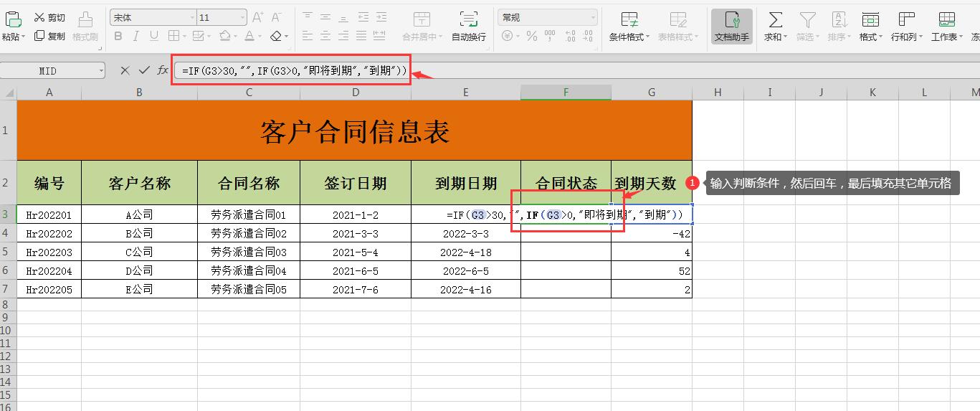Align text right horizontally
The width and height of the screenshot is (980, 411).
click(343, 35)
